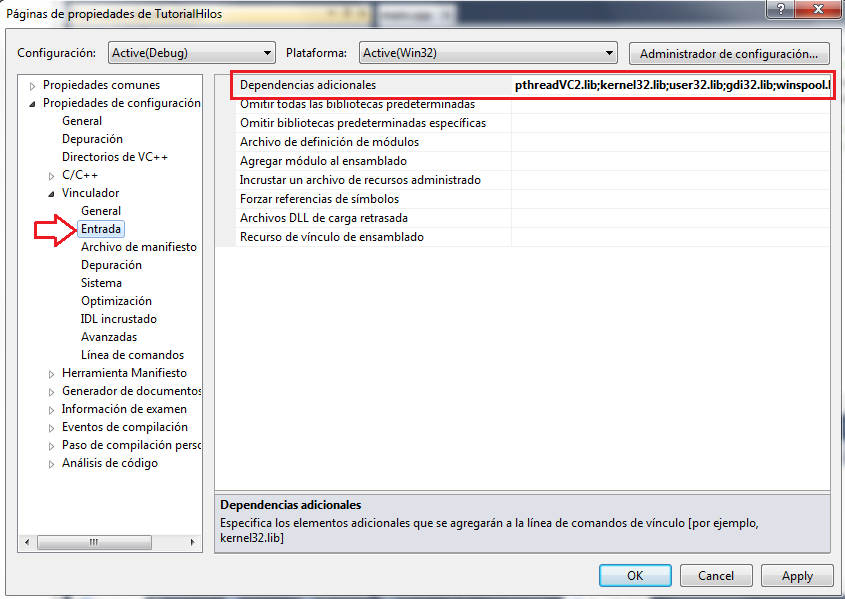The image size is (845, 599).
Task: Select Directorios de VC++ item
Action: [115, 157]
